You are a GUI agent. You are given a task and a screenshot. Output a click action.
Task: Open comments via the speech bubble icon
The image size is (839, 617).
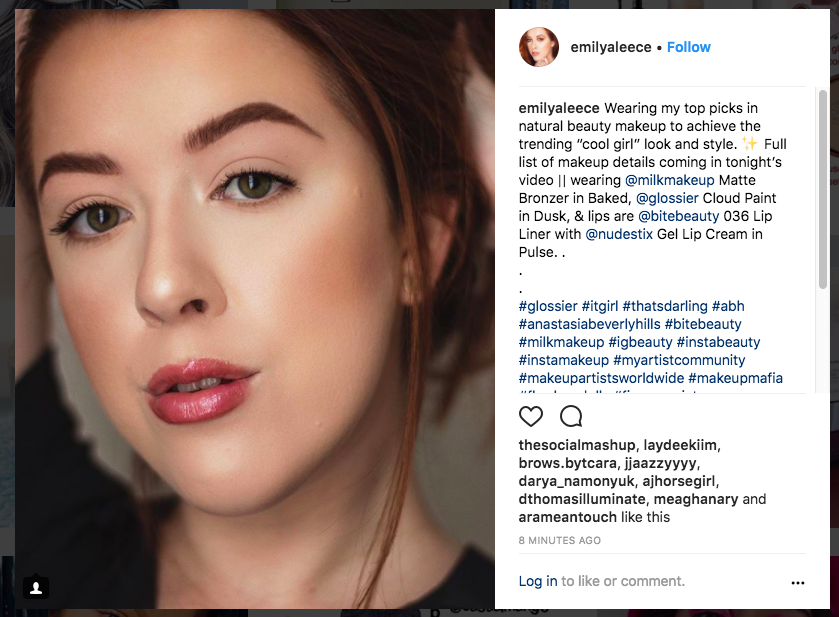[571, 416]
